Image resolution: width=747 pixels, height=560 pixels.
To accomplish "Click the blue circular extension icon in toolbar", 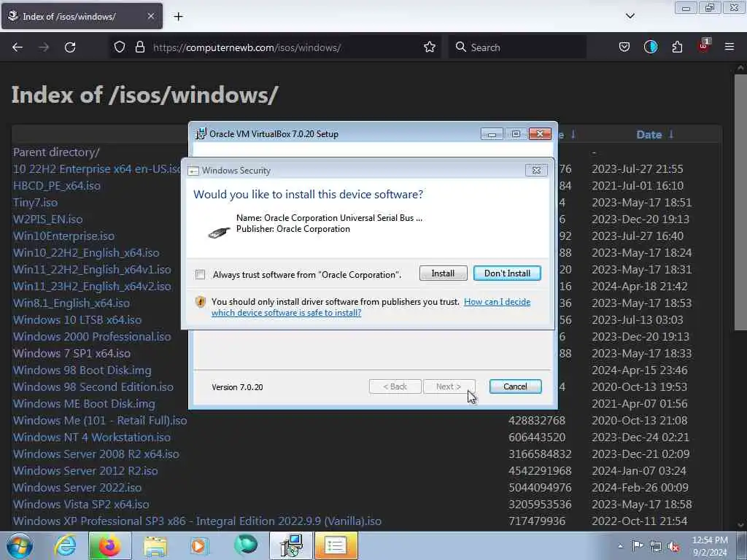I will (x=650, y=47).
